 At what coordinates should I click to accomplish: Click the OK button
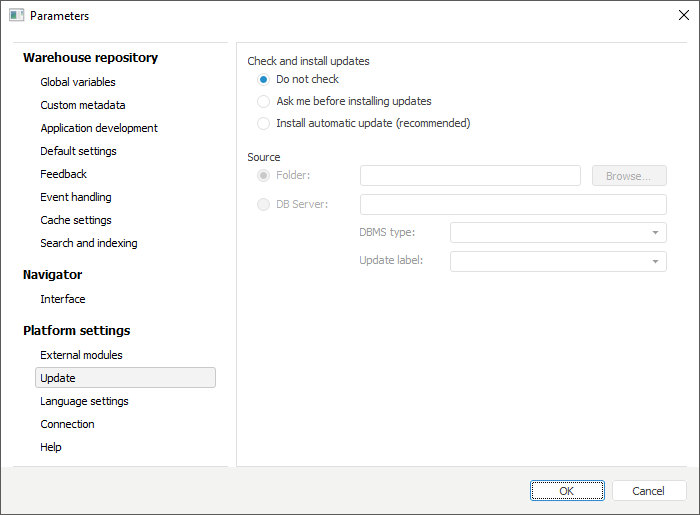(567, 491)
